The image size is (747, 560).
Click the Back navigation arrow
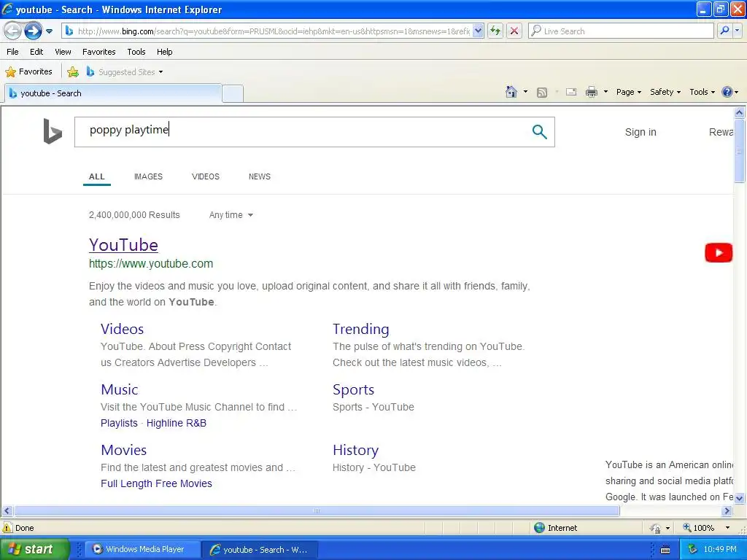tap(13, 31)
